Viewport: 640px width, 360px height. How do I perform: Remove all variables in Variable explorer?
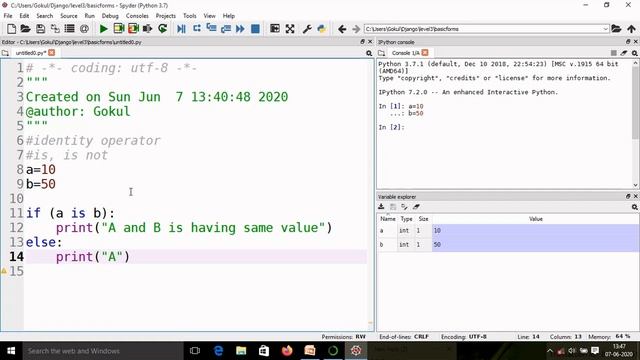(x=416, y=207)
